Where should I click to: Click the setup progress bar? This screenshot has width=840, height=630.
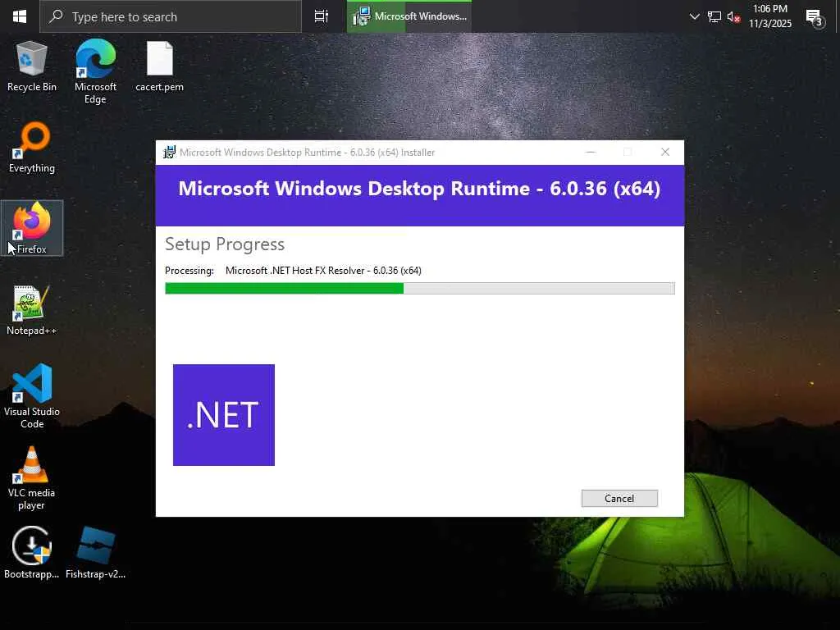tap(419, 288)
